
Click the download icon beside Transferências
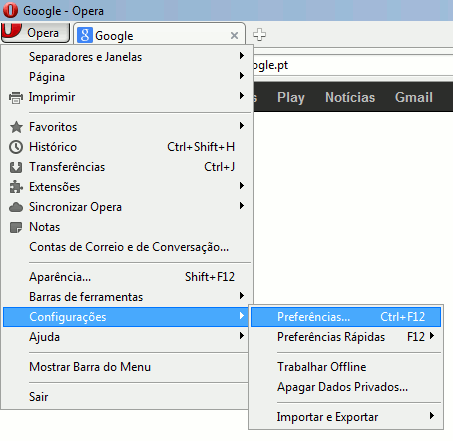(x=16, y=167)
